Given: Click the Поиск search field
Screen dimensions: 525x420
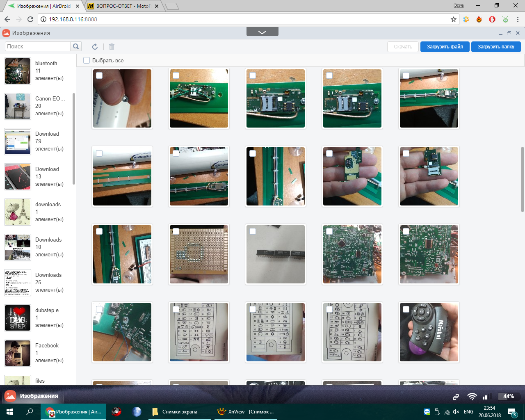Looking at the screenshot, I should [x=38, y=46].
